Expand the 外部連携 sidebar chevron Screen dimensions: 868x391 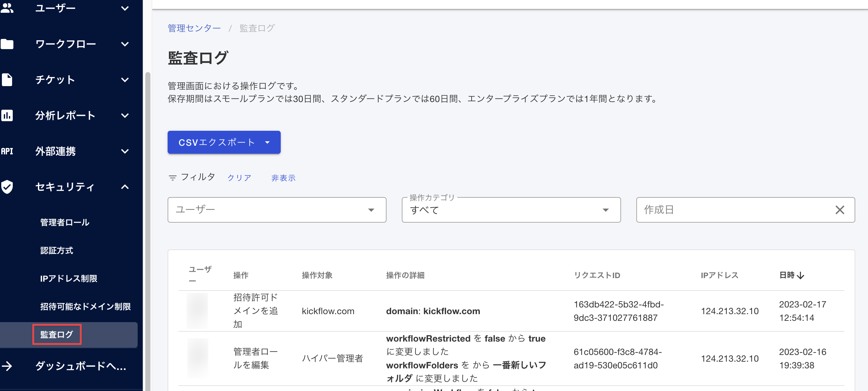pos(125,151)
